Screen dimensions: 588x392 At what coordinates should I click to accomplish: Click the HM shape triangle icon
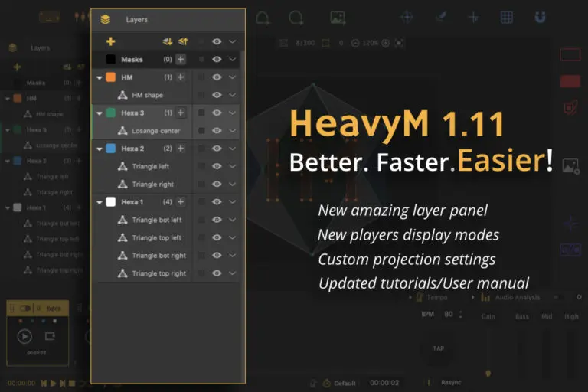point(122,95)
